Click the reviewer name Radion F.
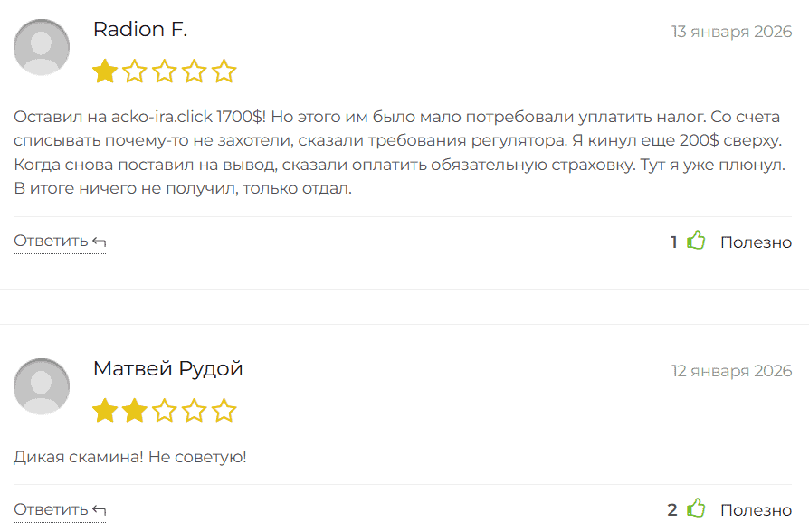The height and width of the screenshot is (532, 809). (x=141, y=29)
